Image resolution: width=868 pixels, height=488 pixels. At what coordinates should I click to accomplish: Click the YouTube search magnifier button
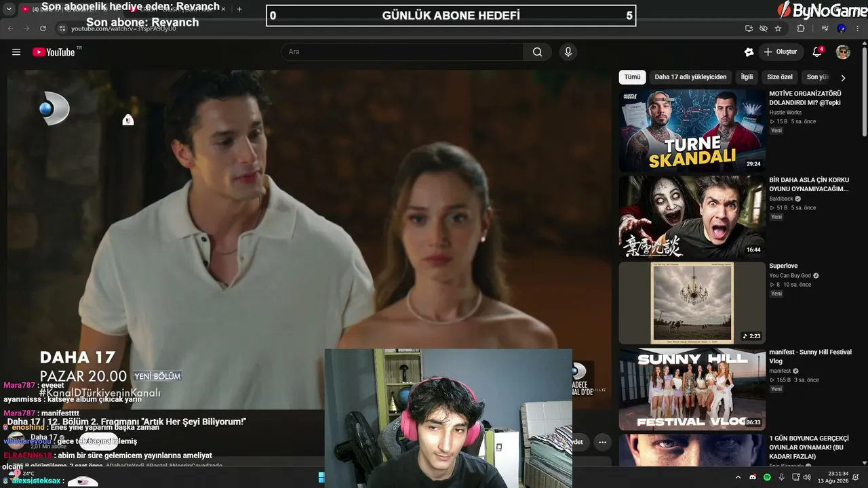tap(538, 52)
